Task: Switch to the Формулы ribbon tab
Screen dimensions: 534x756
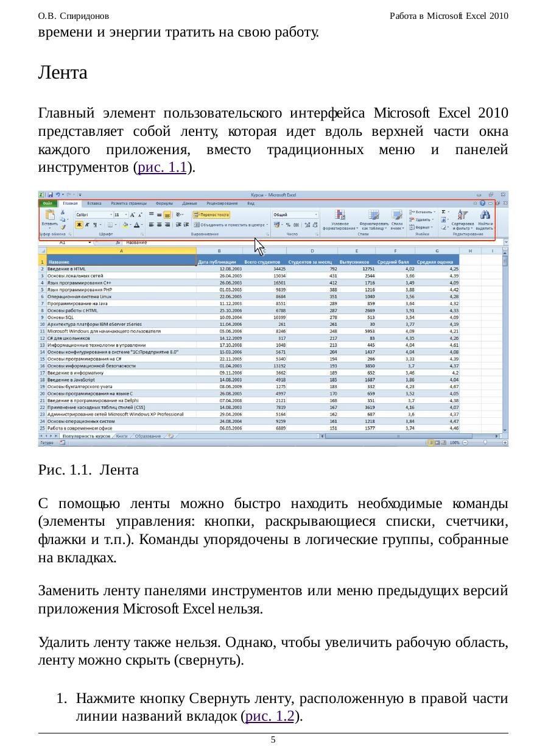Action: [x=164, y=203]
